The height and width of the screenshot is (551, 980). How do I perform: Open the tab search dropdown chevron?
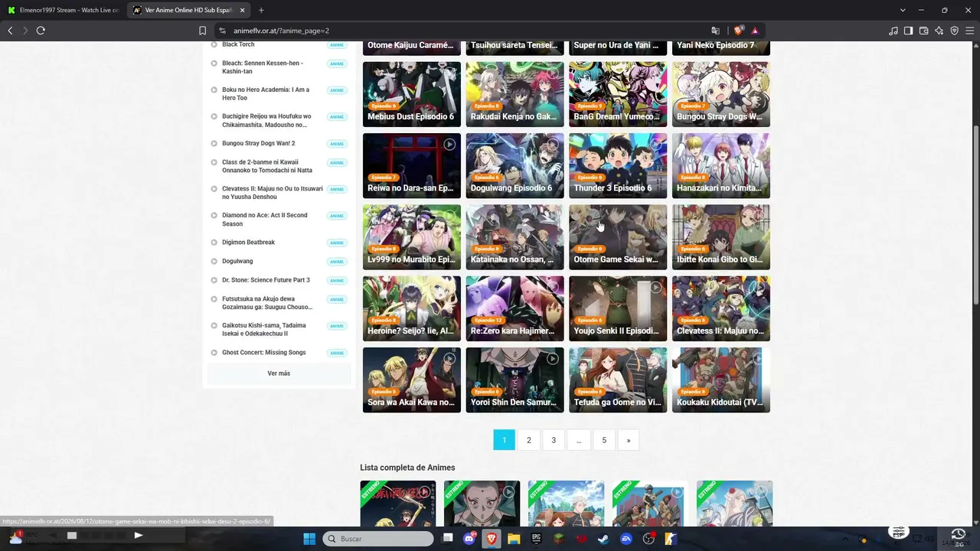pyautogui.click(x=903, y=10)
